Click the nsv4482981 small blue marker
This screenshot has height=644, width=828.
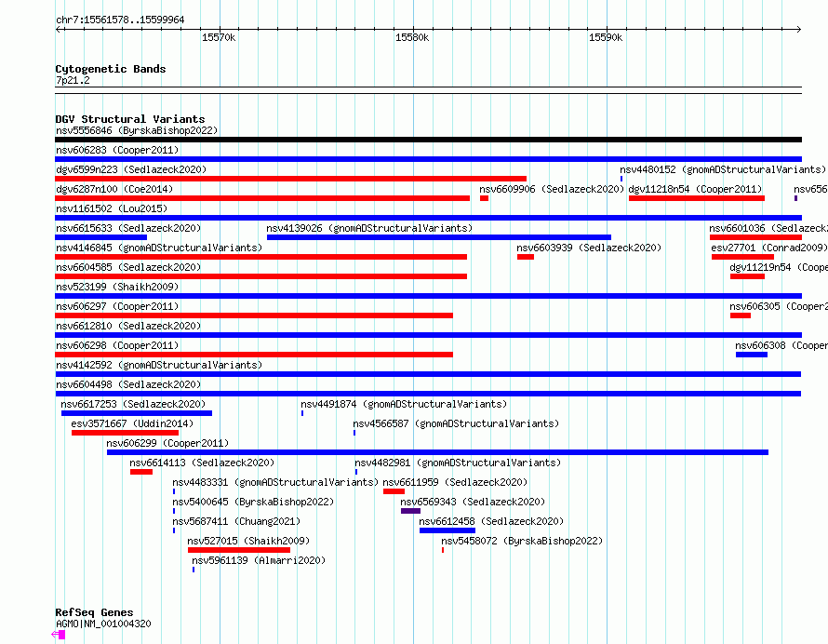(356, 472)
